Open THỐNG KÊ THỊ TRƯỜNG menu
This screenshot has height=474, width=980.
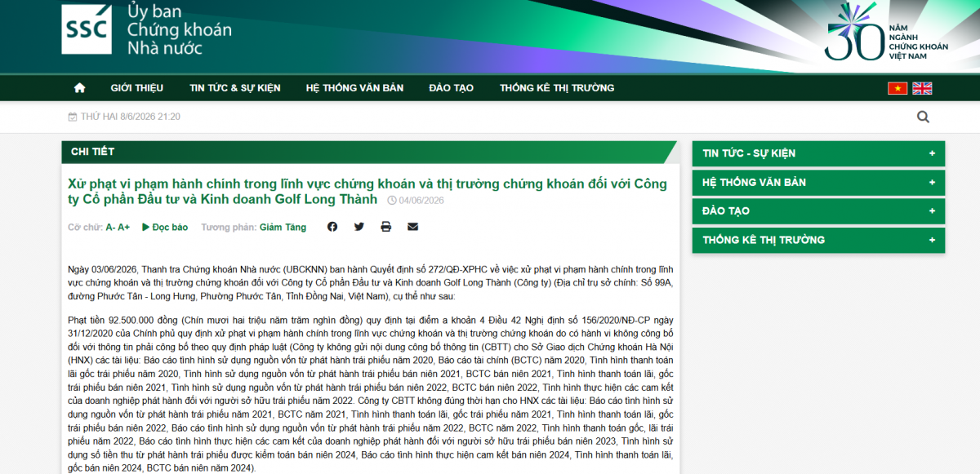(557, 88)
